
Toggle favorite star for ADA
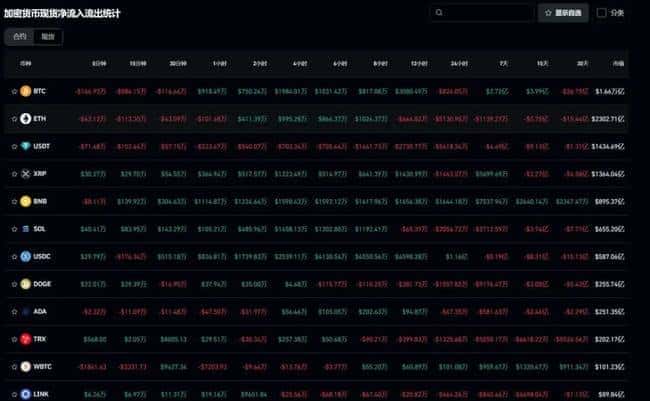[14, 312]
